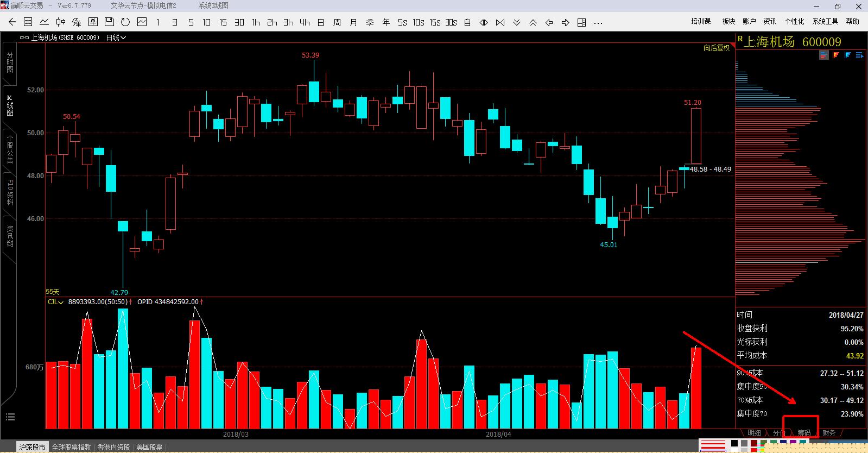Viewport: 868px width, 453px height.
Task: Switch to 1-minute period
Action: tap(158, 22)
